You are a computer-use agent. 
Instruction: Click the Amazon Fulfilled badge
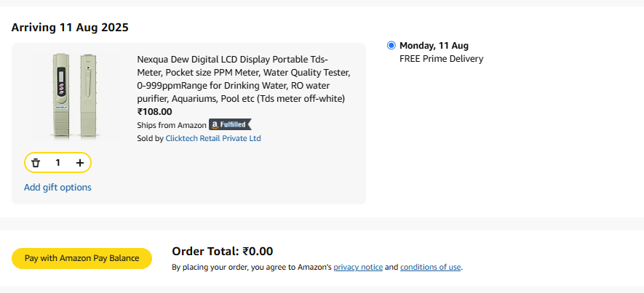click(x=230, y=125)
